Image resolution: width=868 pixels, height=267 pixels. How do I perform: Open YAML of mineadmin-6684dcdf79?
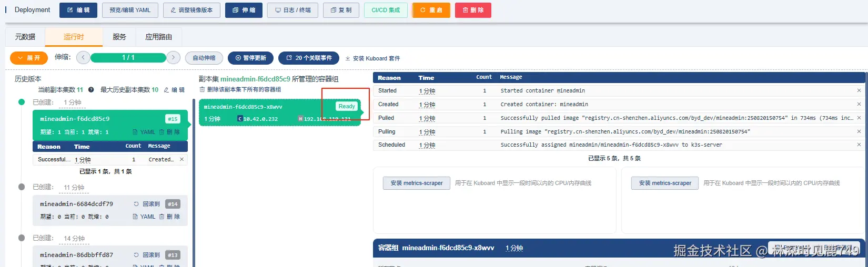[144, 217]
